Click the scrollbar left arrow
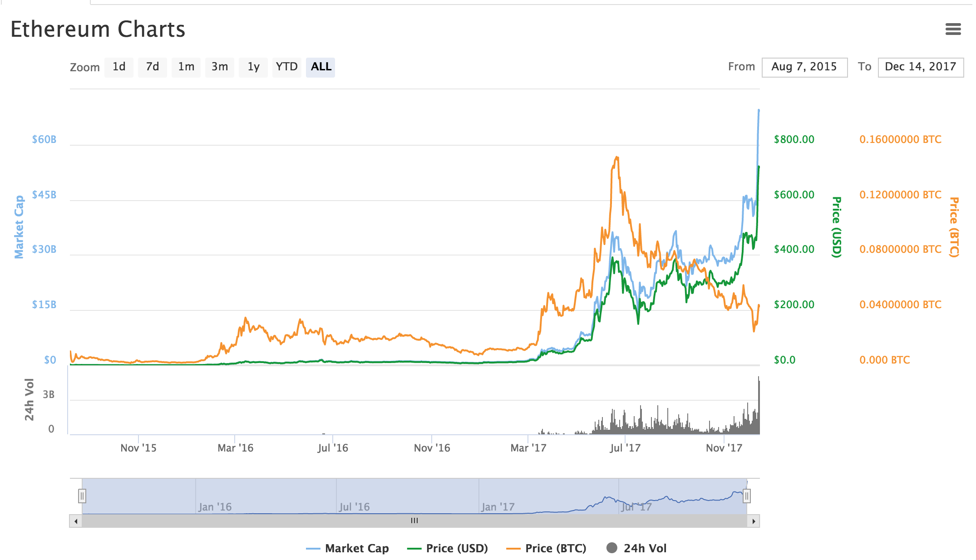The height and width of the screenshot is (560, 976). pos(76,521)
